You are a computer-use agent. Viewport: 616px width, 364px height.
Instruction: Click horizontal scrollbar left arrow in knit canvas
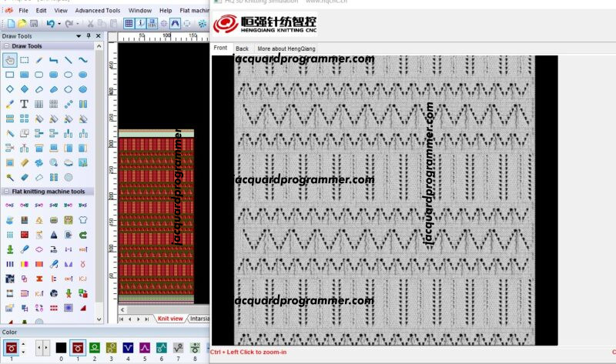click(122, 310)
